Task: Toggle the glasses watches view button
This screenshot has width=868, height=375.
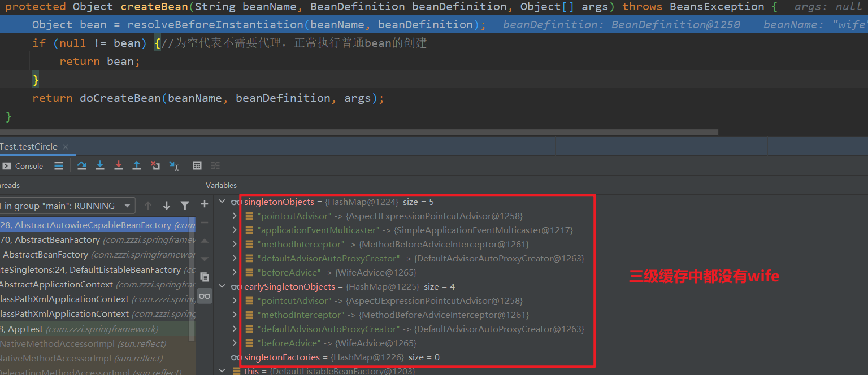Action: pyautogui.click(x=205, y=296)
